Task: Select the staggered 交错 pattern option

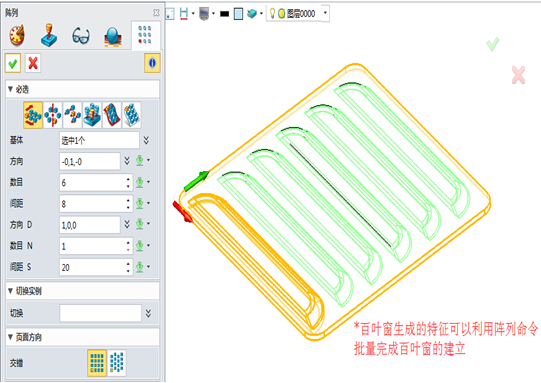Action: 117,363
